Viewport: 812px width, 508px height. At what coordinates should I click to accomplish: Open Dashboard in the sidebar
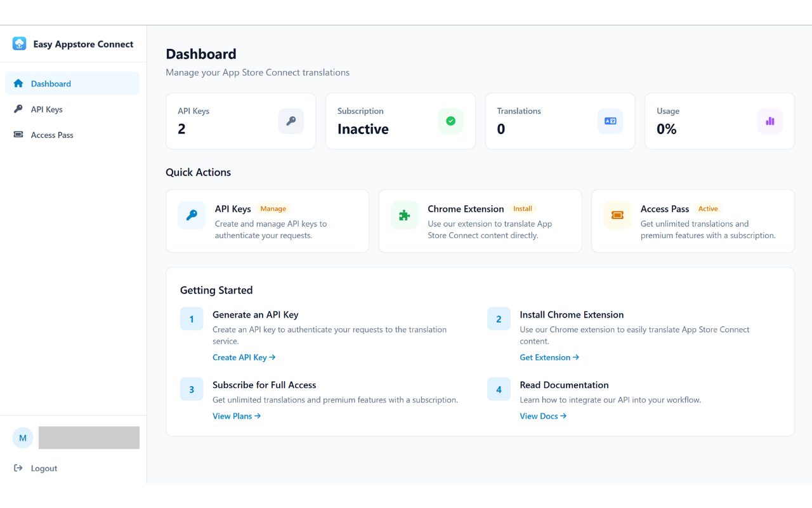72,83
